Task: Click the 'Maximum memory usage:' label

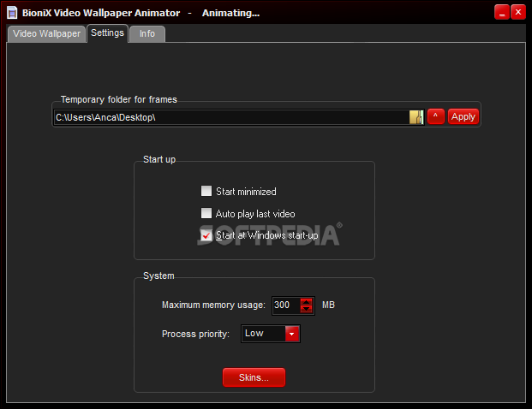Action: click(213, 305)
